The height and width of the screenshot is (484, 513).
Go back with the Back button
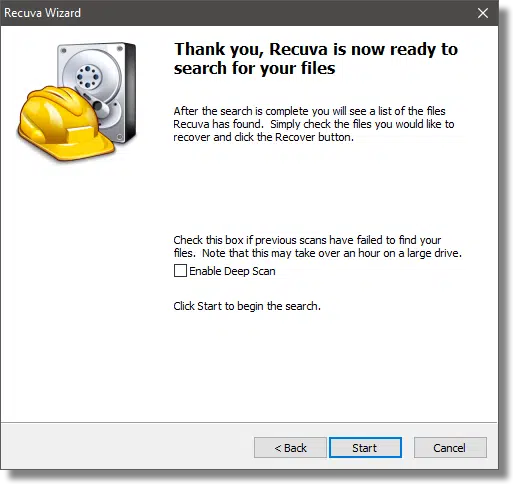click(x=290, y=448)
